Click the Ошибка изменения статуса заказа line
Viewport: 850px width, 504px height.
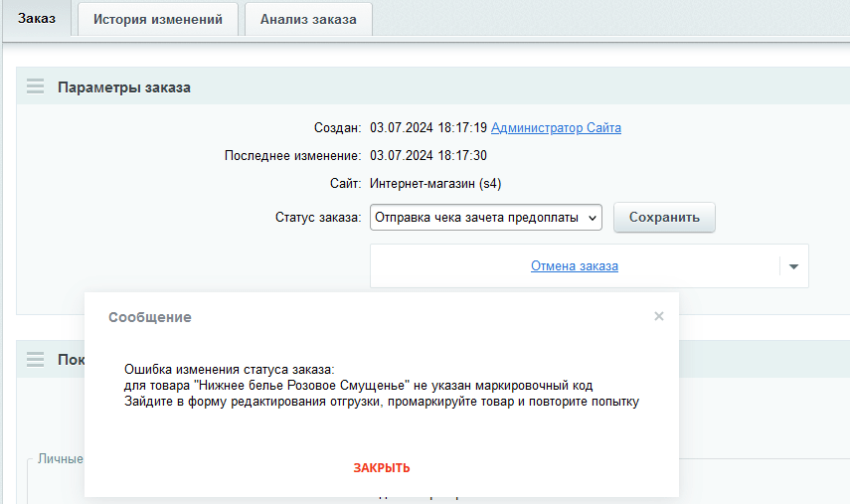230,370
